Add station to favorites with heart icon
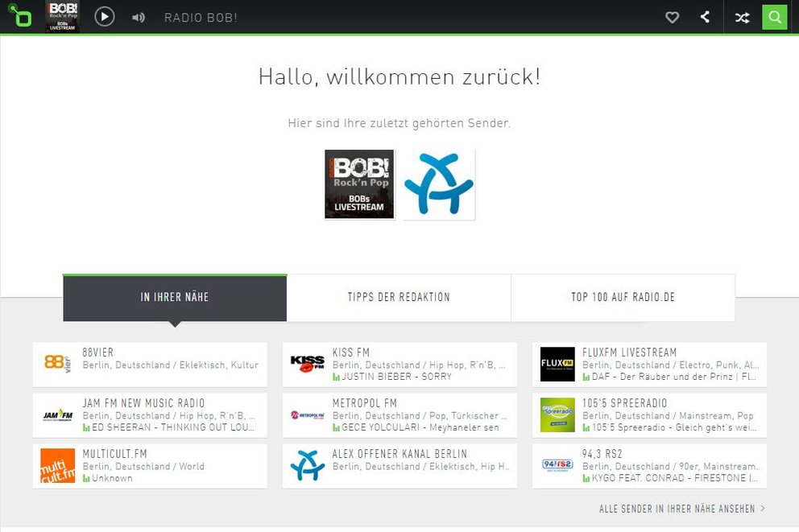The height and width of the screenshot is (532, 799). coord(672,17)
